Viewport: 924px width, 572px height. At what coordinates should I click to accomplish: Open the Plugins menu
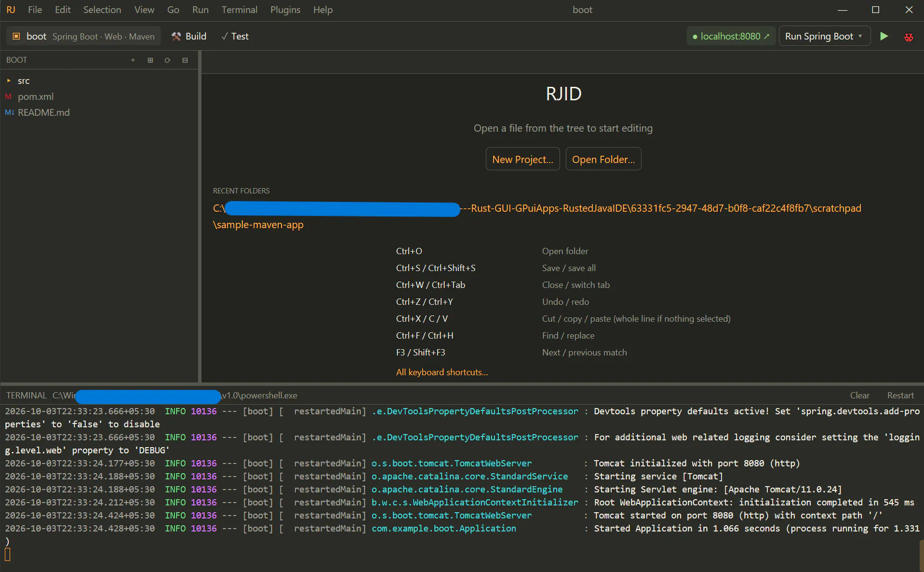point(285,10)
